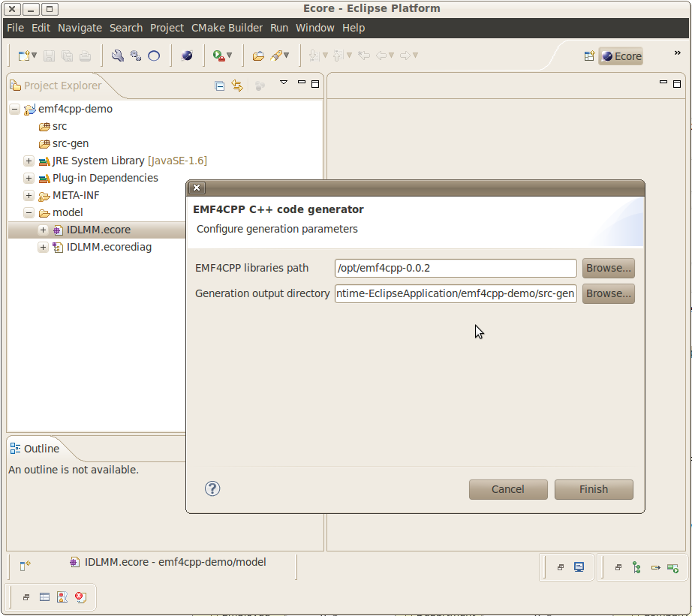The image size is (692, 616).
Task: Close the EMF4CPP code generator dialog
Action: click(197, 188)
